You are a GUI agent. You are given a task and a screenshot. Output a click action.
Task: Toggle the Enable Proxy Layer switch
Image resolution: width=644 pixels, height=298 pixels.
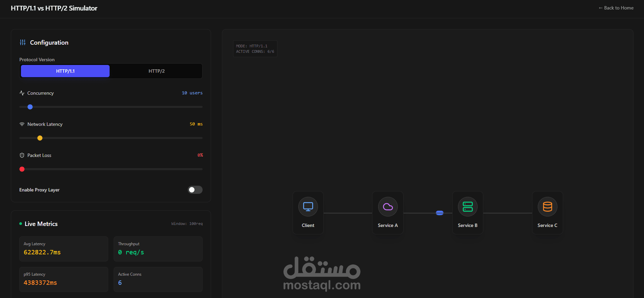tap(195, 190)
